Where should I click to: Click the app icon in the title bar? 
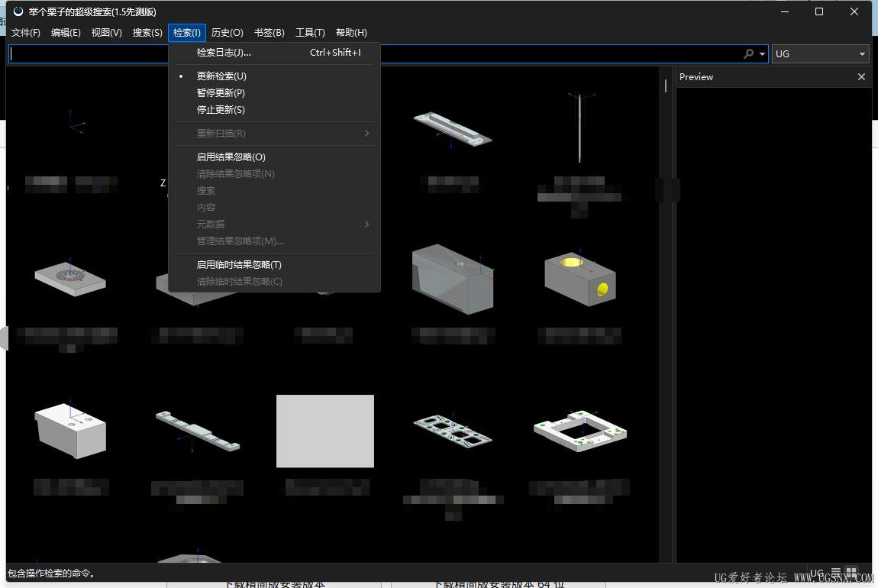[18, 11]
